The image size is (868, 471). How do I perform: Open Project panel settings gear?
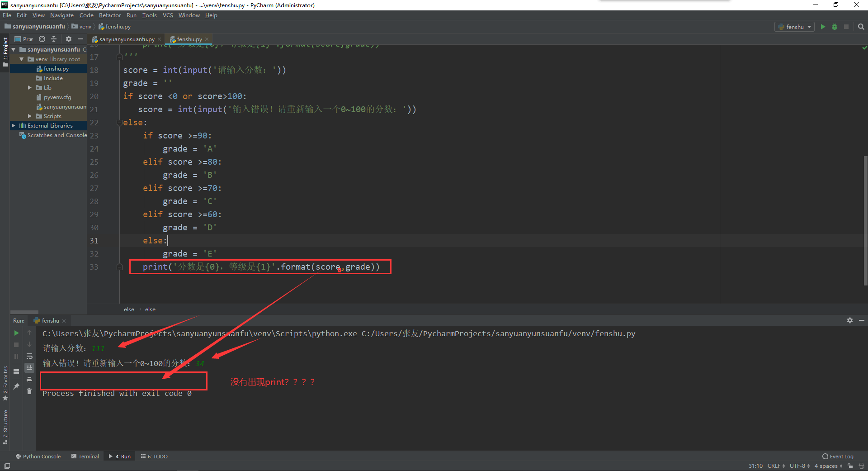(69, 39)
